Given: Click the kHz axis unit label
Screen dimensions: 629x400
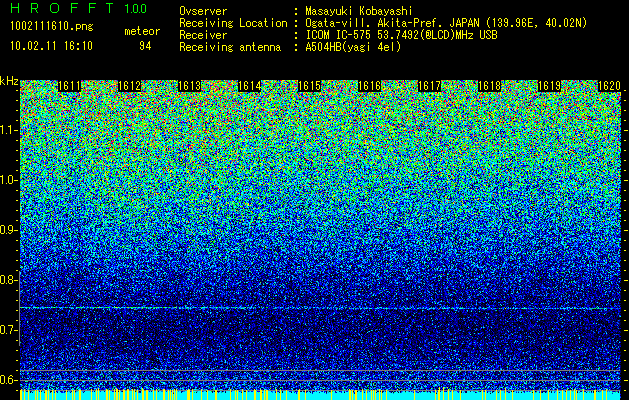Looking at the screenshot, I should pos(9,81).
